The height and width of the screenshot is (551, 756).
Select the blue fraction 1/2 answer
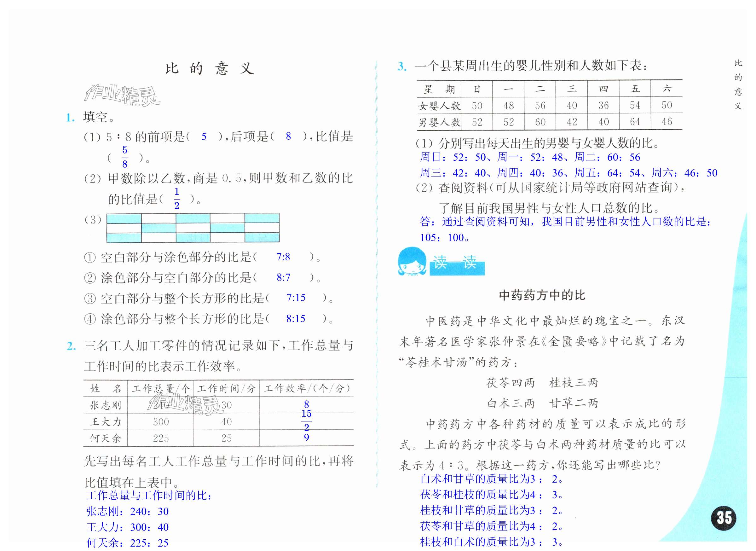[177, 199]
